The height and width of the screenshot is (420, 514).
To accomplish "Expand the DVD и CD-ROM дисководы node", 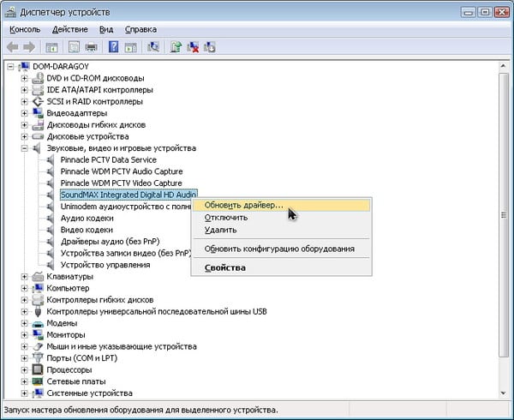I will point(24,78).
